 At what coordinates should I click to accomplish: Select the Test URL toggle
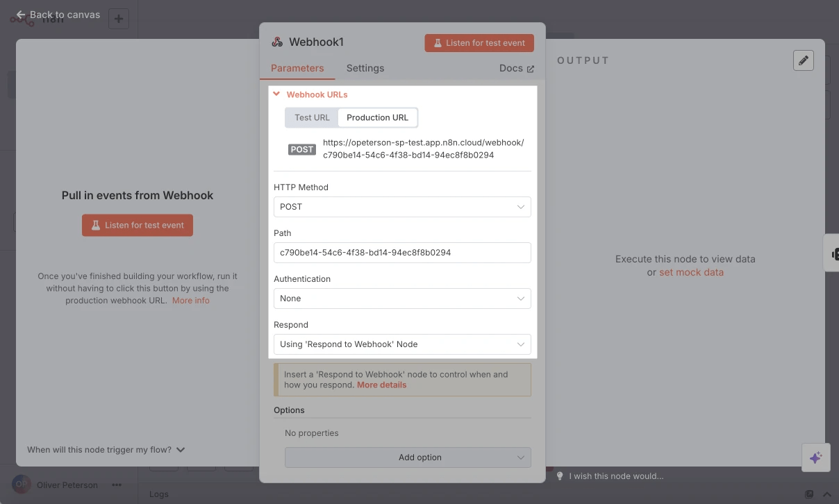[312, 117]
